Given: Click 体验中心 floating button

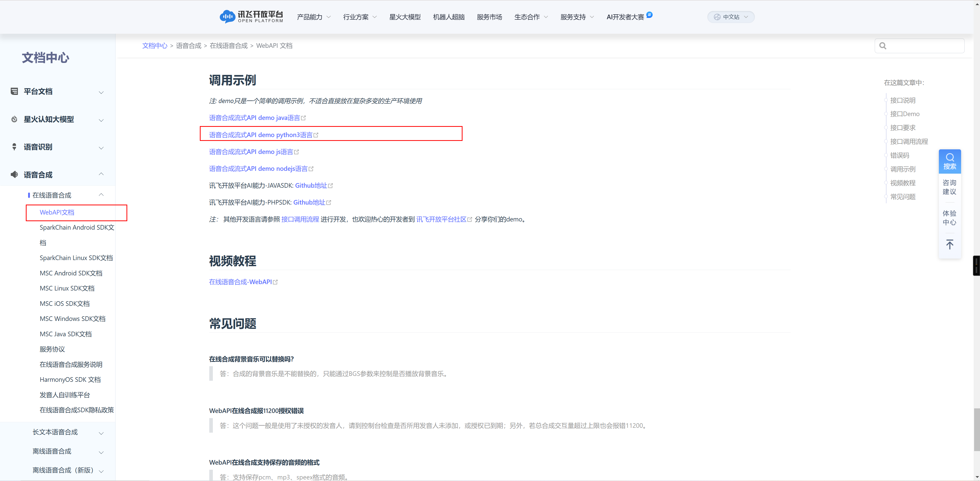Looking at the screenshot, I should 950,218.
